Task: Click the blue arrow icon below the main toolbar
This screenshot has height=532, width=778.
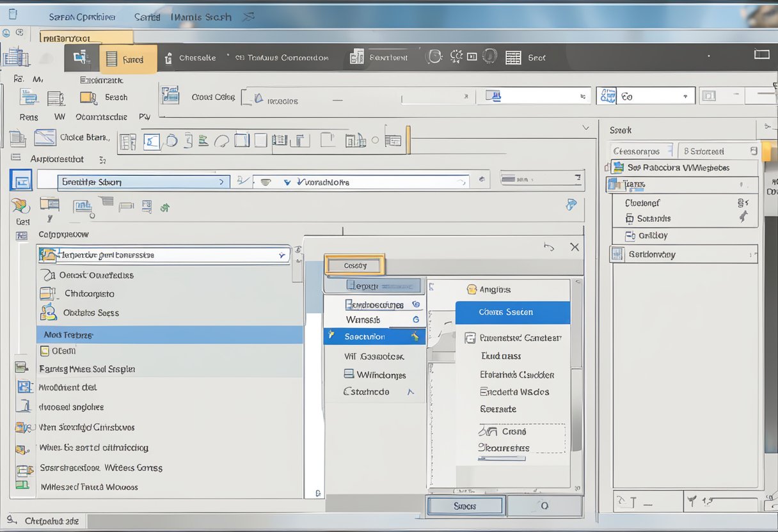Action: pos(571,205)
